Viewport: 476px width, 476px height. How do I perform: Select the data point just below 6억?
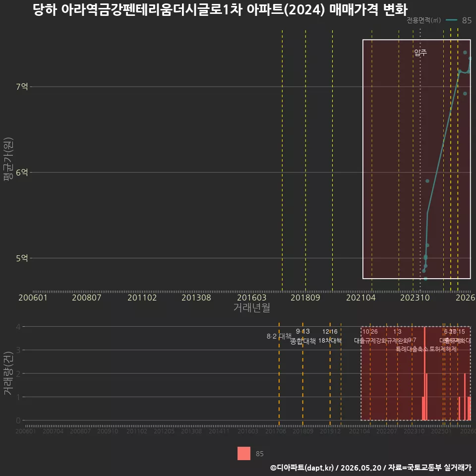(427, 181)
